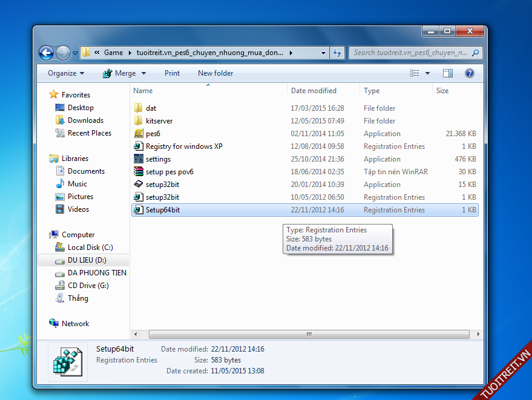Click the kitserver folder icon
Viewport: 532px width, 400px height.
tap(139, 121)
